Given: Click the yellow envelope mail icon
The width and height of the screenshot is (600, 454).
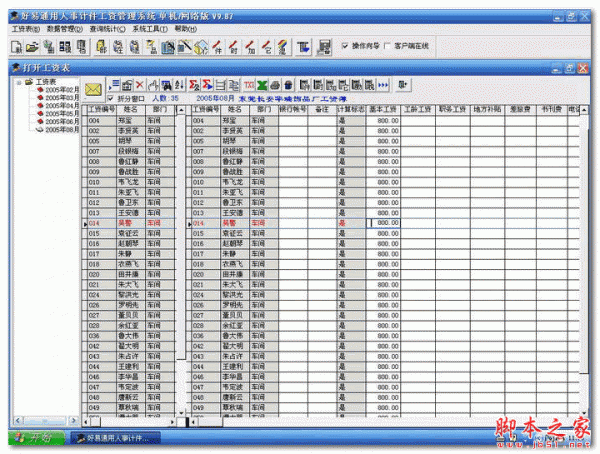Looking at the screenshot, I should tap(93, 89).
